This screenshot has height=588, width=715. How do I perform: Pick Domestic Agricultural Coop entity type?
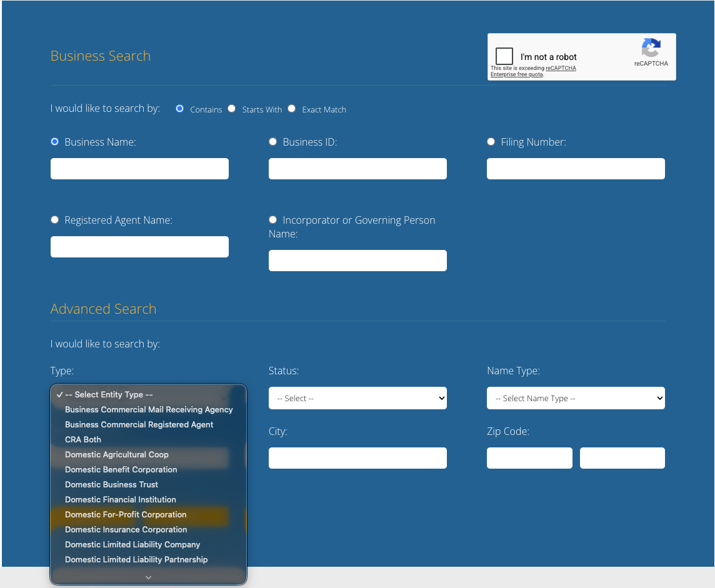click(148, 455)
